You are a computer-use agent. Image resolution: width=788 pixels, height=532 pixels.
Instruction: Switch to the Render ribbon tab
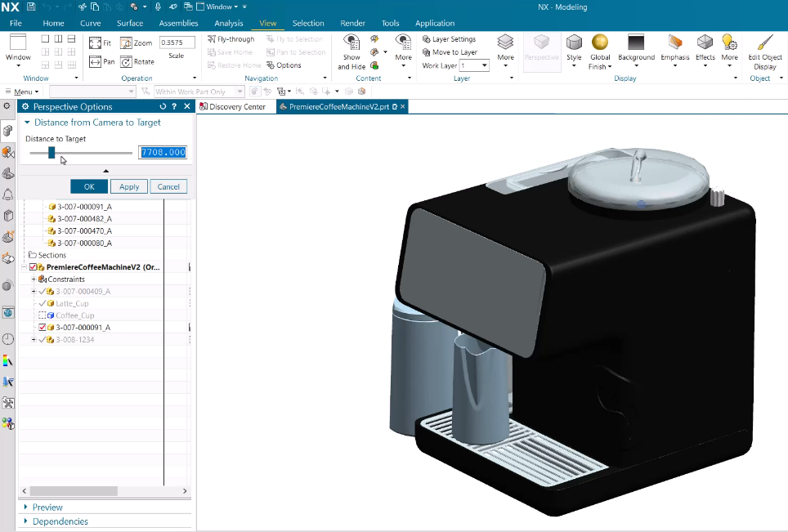pos(353,23)
